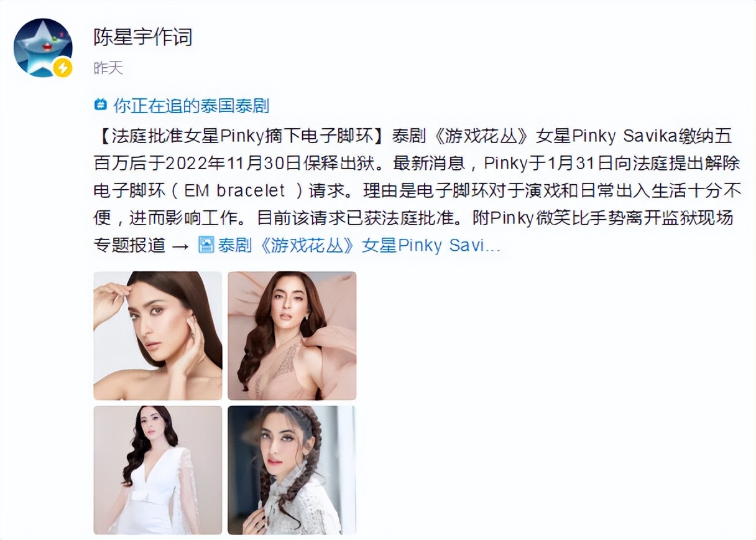Click the EM bracelet text in the post
The image size is (756, 540).
pyautogui.click(x=234, y=190)
